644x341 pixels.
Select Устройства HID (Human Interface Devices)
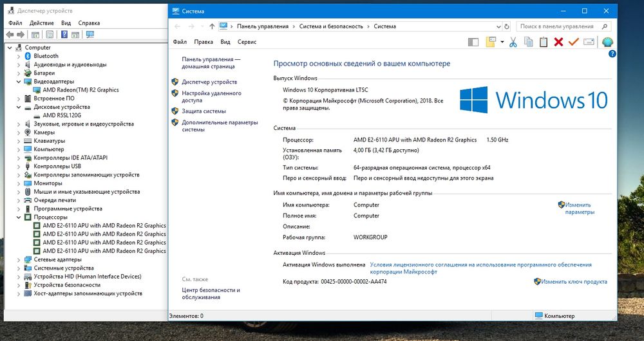coord(88,277)
